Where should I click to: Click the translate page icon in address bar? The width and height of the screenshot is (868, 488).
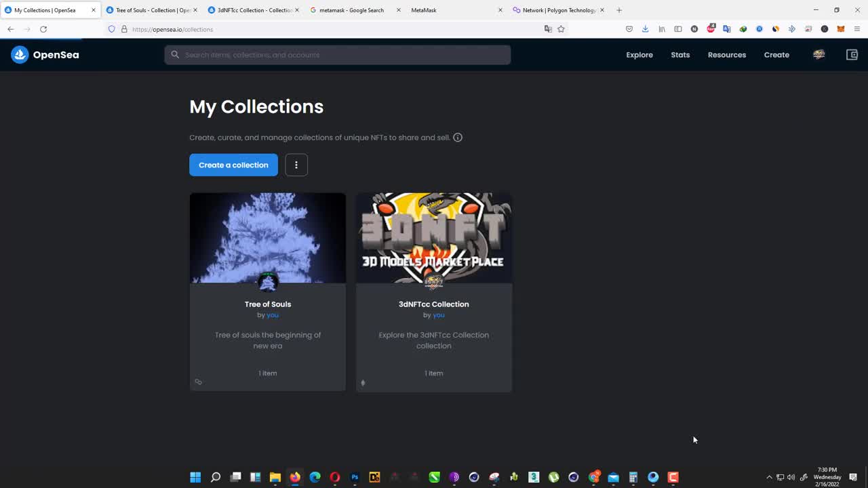click(548, 29)
